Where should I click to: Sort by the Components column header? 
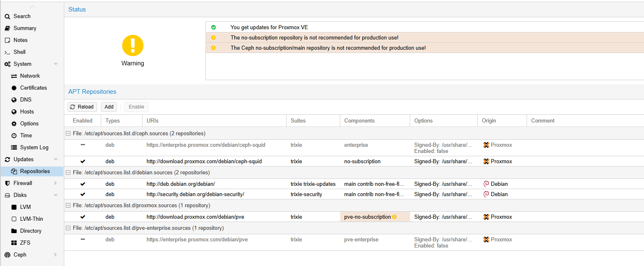[375, 121]
